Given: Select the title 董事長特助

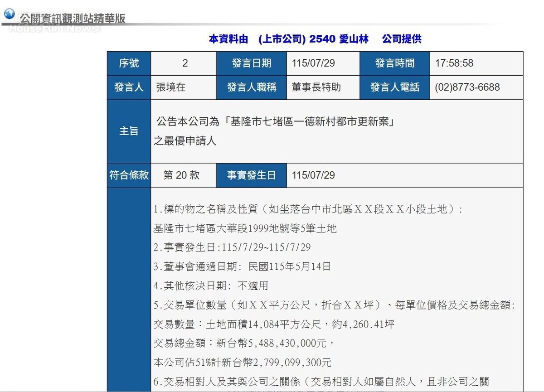Looking at the screenshot, I should (x=316, y=87).
